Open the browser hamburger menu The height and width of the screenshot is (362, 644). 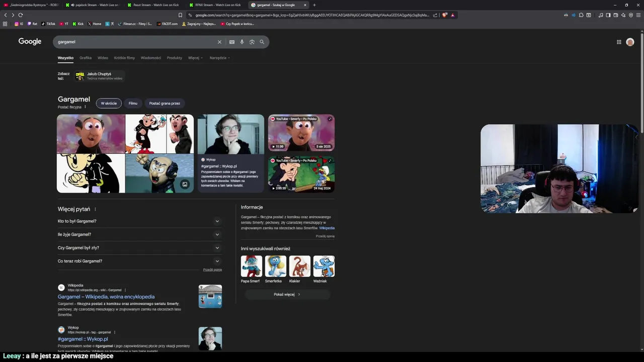coord(639,15)
